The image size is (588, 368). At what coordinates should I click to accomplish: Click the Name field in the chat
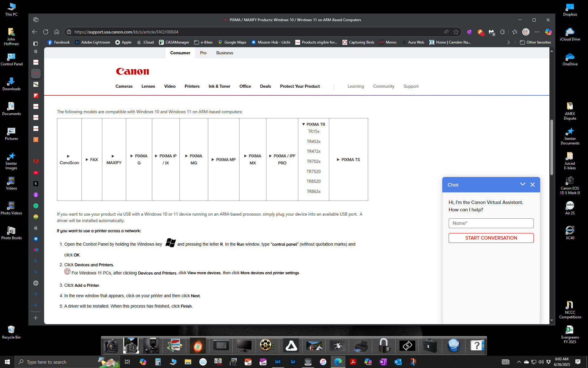(x=491, y=223)
